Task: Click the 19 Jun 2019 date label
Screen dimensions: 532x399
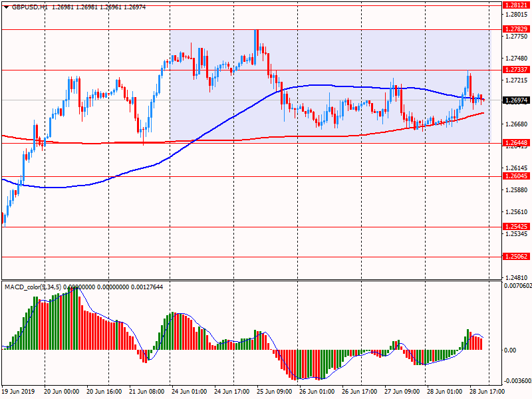Action: coord(18,391)
